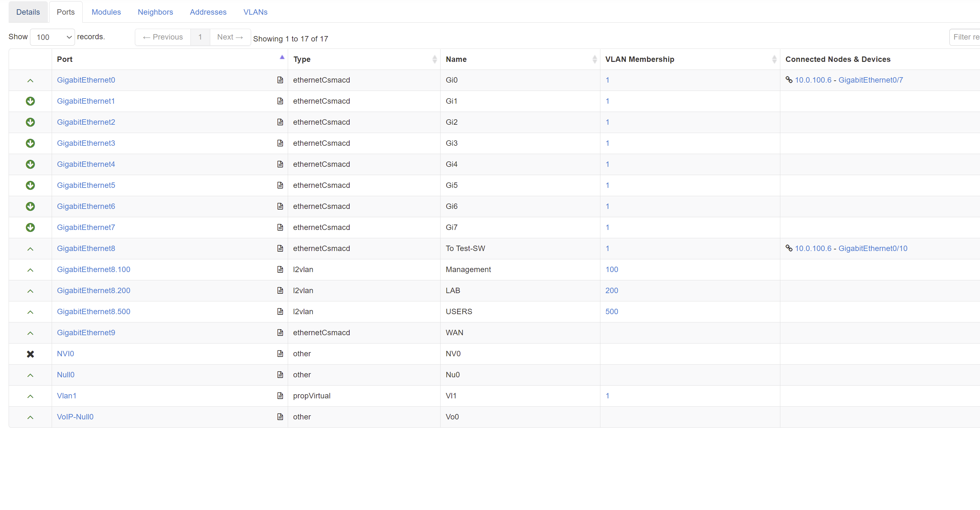
Task: Click the green down-arrow icon for GigabitEthernet5
Action: point(30,186)
